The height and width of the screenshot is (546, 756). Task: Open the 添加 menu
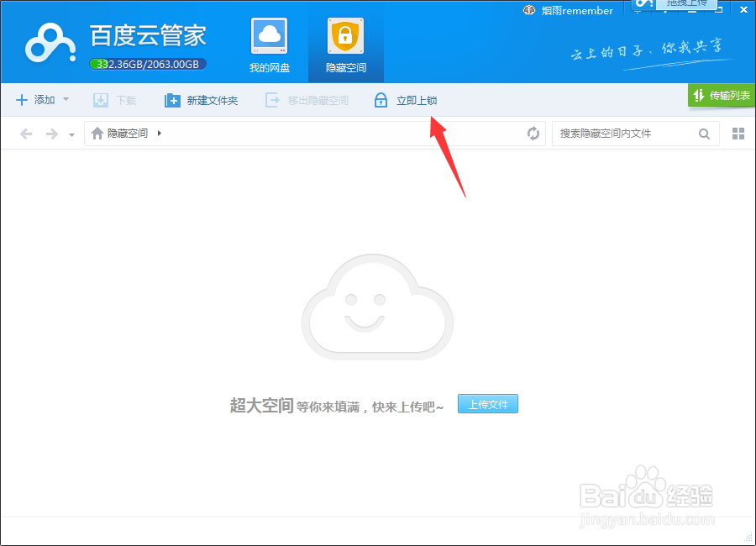click(x=43, y=100)
